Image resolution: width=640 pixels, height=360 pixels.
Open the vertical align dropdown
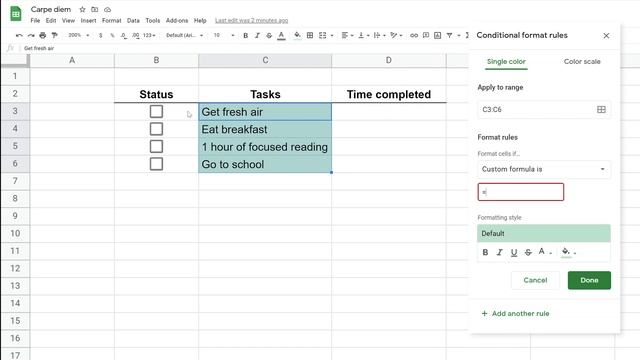(x=364, y=36)
